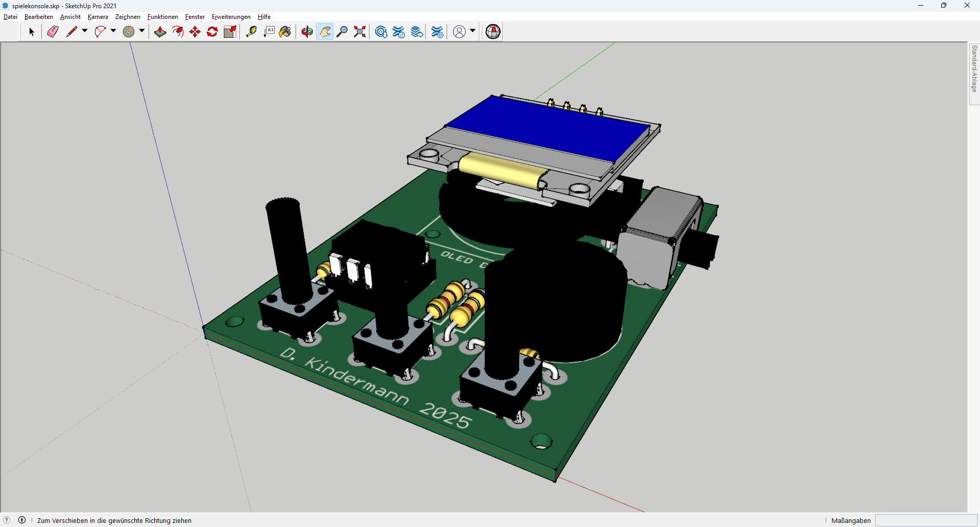Click the status bar info icon

click(22, 520)
